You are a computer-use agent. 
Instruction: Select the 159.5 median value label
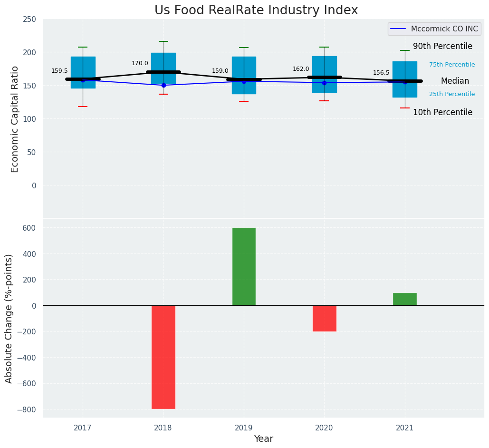pyautogui.click(x=59, y=71)
